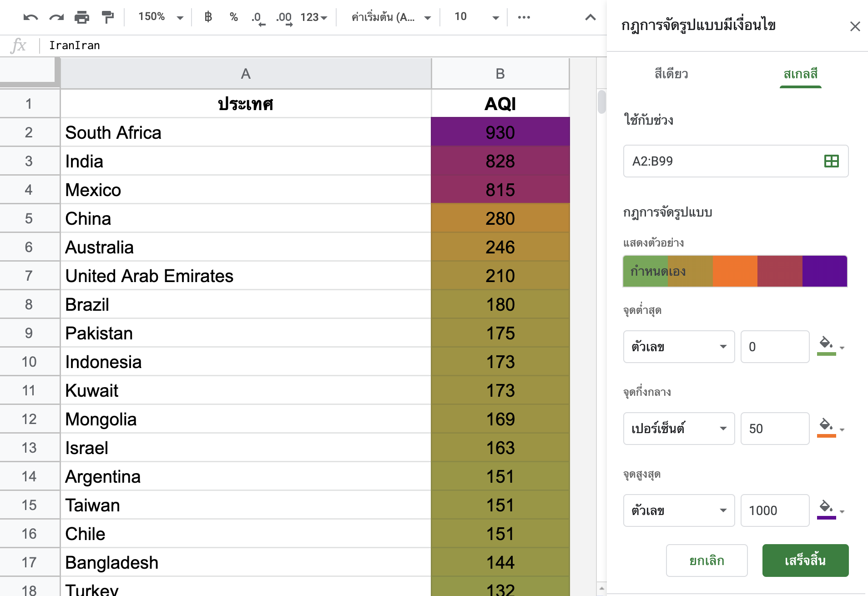868x596 pixels.
Task: Click the midpoint value field 50
Action: 775,429
